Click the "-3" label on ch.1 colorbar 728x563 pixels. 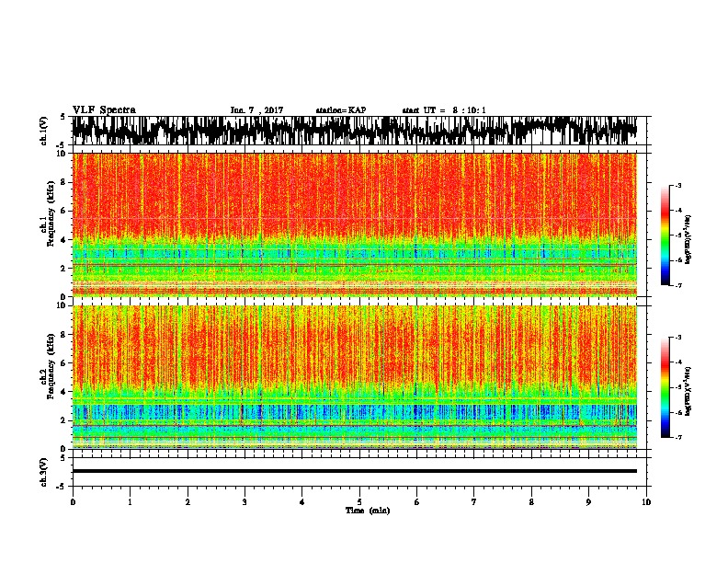point(678,185)
